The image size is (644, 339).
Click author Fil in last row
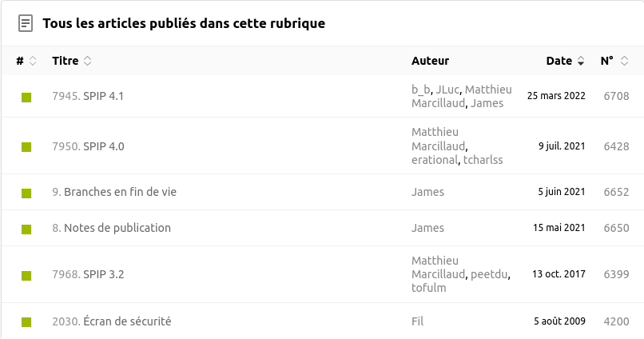coord(417,321)
